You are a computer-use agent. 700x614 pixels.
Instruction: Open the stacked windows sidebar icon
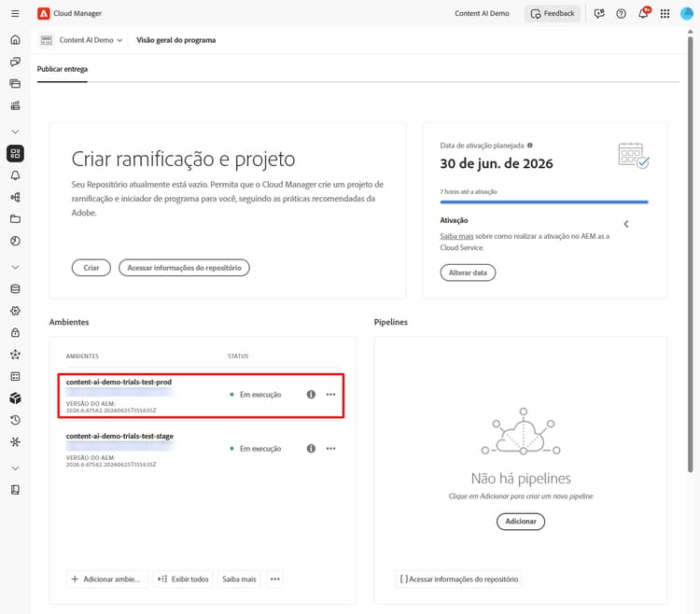pos(15,83)
